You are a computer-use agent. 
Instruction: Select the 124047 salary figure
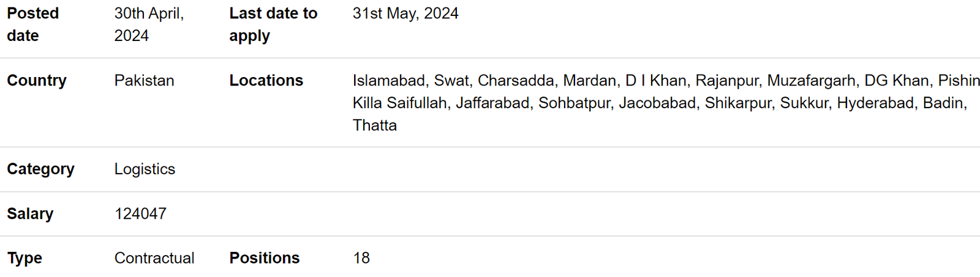140,214
